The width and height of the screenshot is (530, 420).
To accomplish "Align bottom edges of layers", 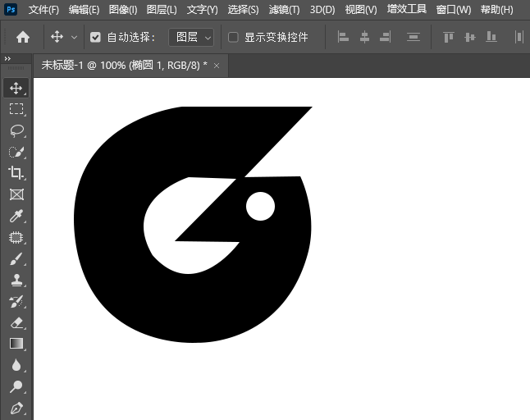I will [491, 37].
